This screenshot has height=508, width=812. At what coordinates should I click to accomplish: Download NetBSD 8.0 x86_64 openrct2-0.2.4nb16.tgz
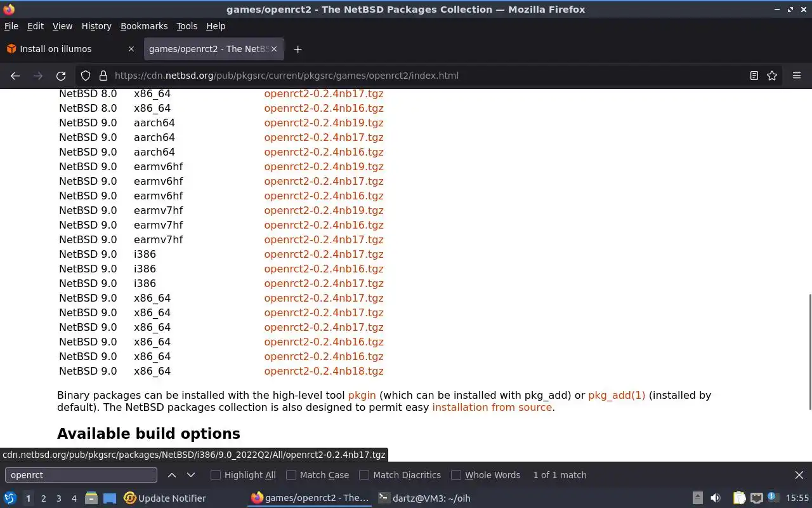(x=324, y=108)
